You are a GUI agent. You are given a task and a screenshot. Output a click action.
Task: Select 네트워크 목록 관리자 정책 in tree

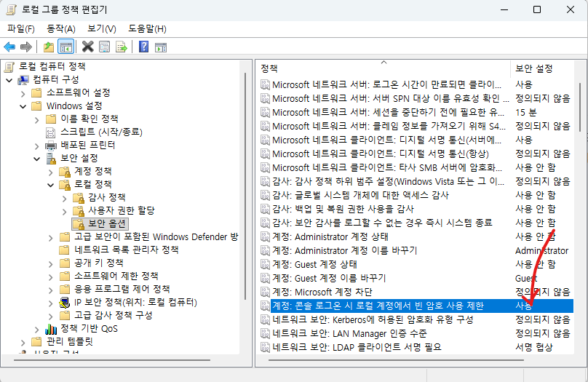(127, 250)
